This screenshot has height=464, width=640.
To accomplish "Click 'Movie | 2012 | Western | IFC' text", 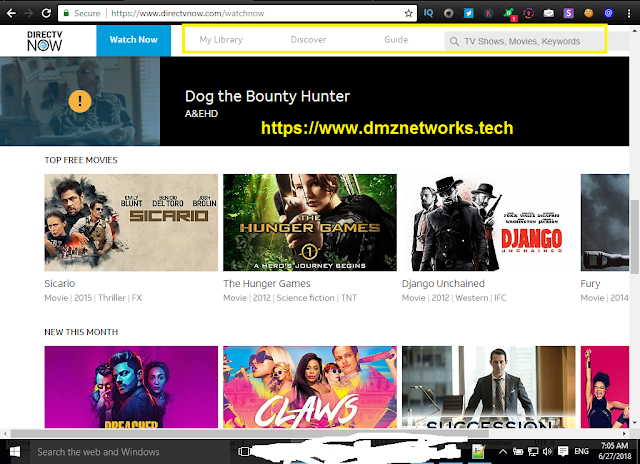I will [x=454, y=298].
